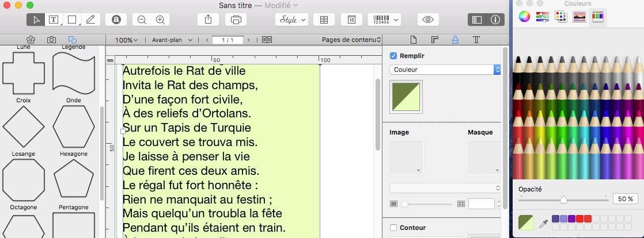Select the text box tool
This screenshot has height=238, width=644.
click(x=54, y=20)
